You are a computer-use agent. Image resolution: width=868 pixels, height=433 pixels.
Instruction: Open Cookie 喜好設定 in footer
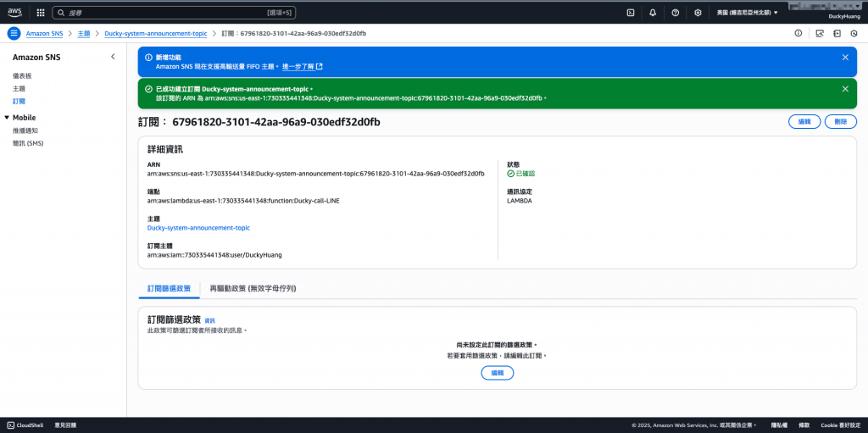point(840,425)
